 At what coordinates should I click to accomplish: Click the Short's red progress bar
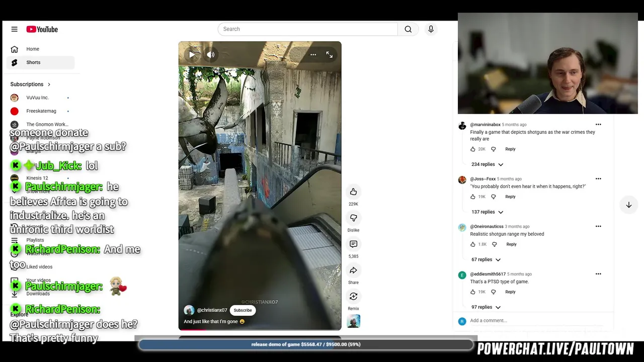(x=192, y=330)
